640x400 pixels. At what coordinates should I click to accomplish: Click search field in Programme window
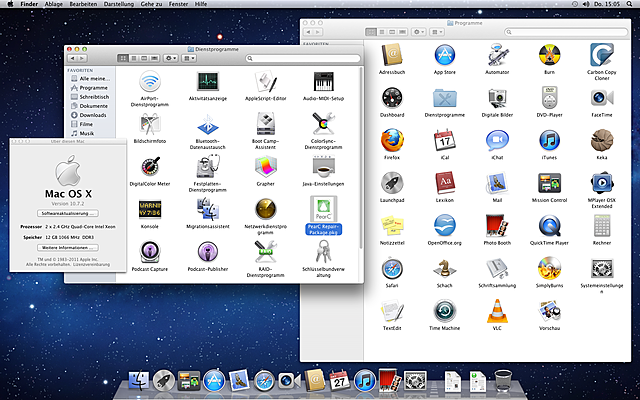tap(566, 32)
